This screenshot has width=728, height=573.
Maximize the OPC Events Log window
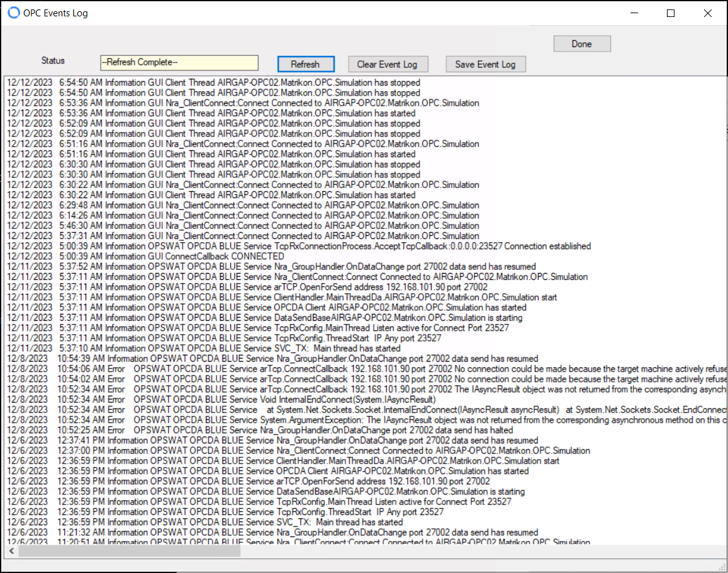click(670, 13)
